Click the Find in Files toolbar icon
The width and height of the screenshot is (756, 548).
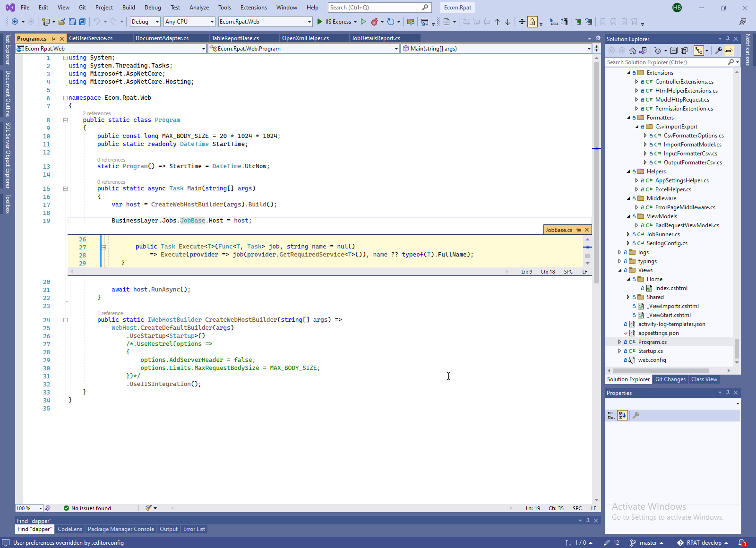click(x=411, y=22)
